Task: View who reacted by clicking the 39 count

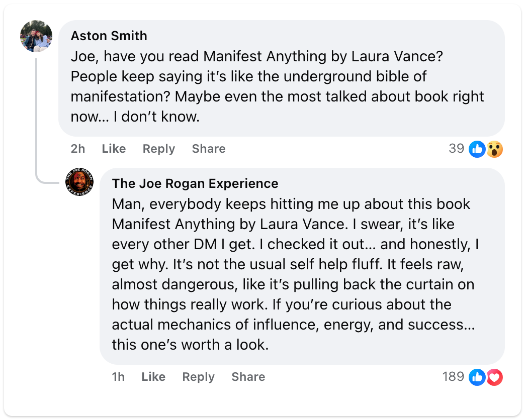Action: [457, 149]
